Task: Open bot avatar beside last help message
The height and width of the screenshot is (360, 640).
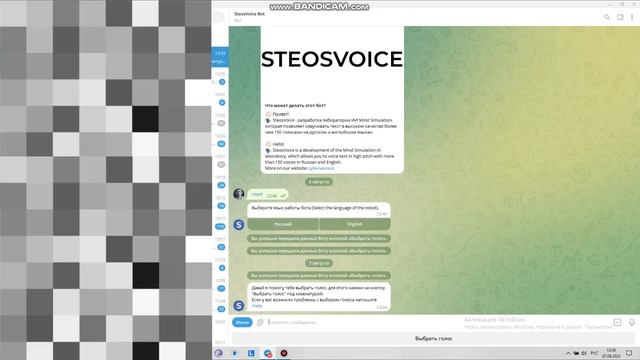Action: pos(239,305)
